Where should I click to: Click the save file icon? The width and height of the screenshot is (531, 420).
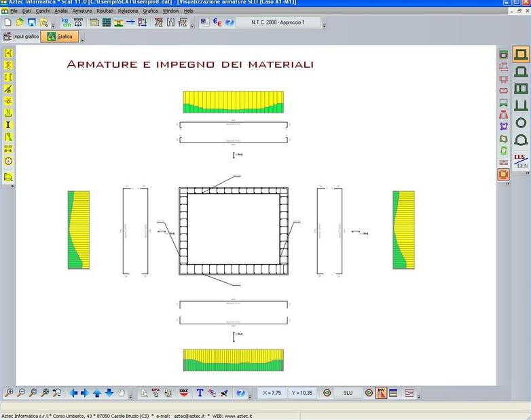[31, 22]
